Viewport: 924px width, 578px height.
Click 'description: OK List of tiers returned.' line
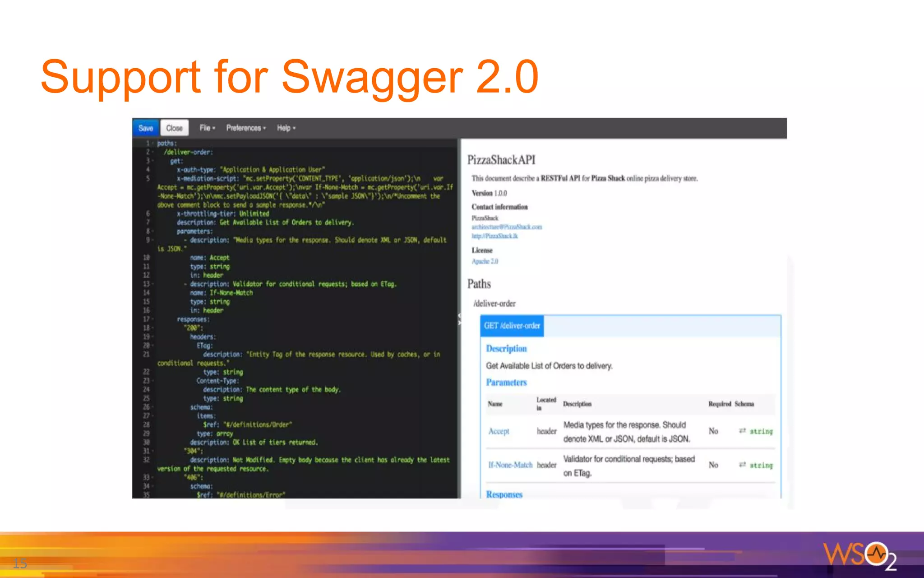click(254, 443)
